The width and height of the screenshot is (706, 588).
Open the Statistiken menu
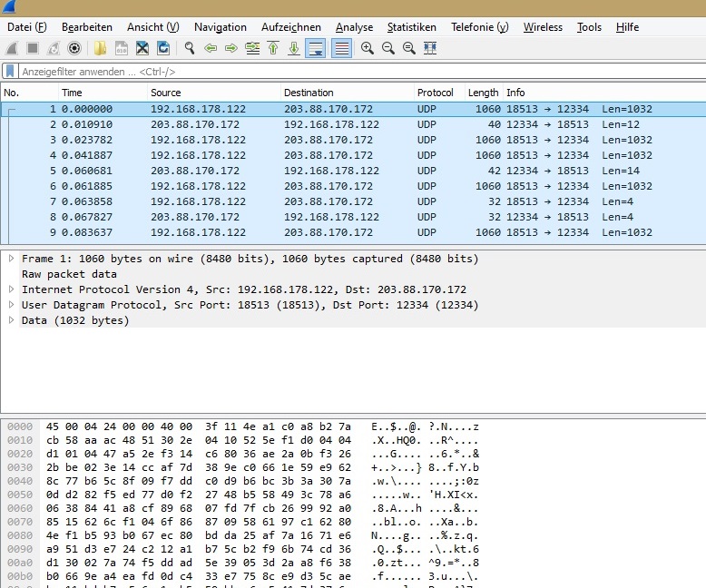click(x=411, y=27)
